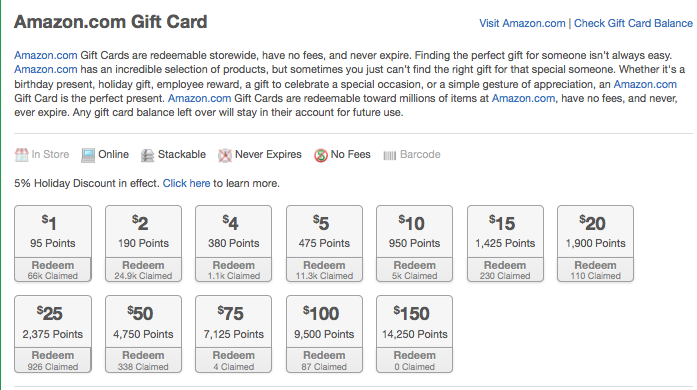This screenshot has width=697, height=390.
Task: Open the Visit Amazon.com link
Action: (522, 23)
